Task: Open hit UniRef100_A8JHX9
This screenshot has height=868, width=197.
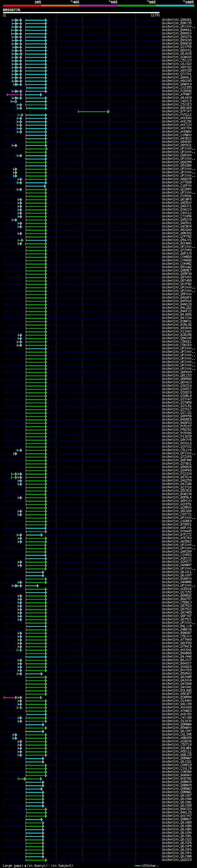Action: pos(177,98)
